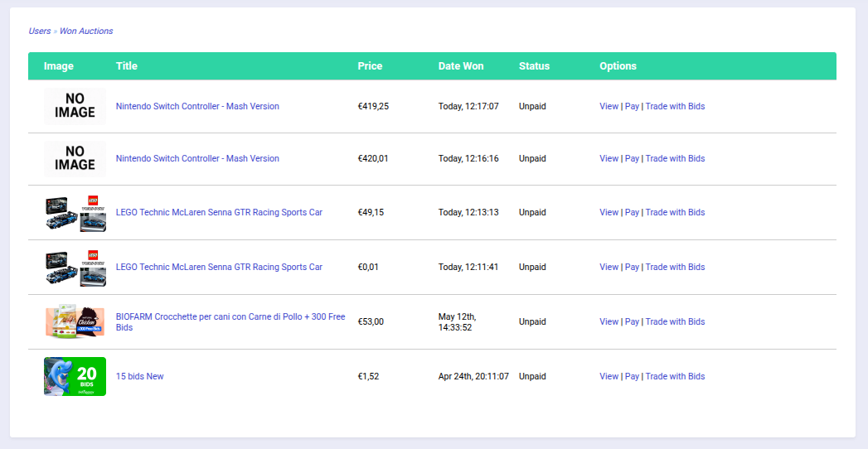868x449 pixels.
Task: Click No Image thumbnail of €419,25 auction
Action: point(75,106)
